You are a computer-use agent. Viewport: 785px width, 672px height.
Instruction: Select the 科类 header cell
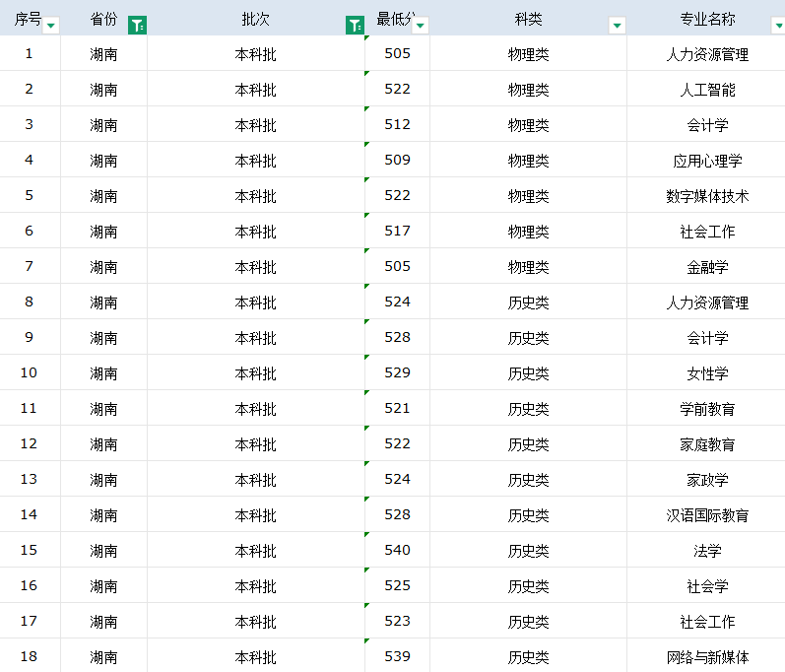click(x=528, y=18)
